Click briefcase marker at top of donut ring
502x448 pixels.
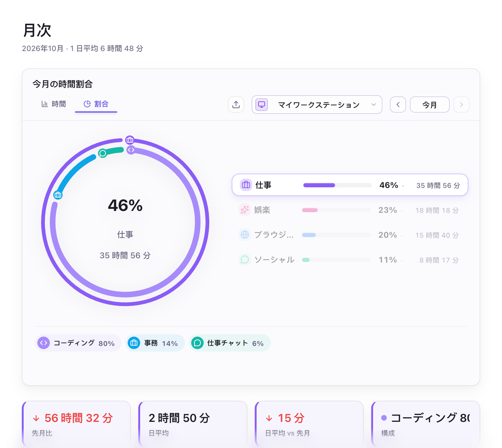[x=130, y=140]
